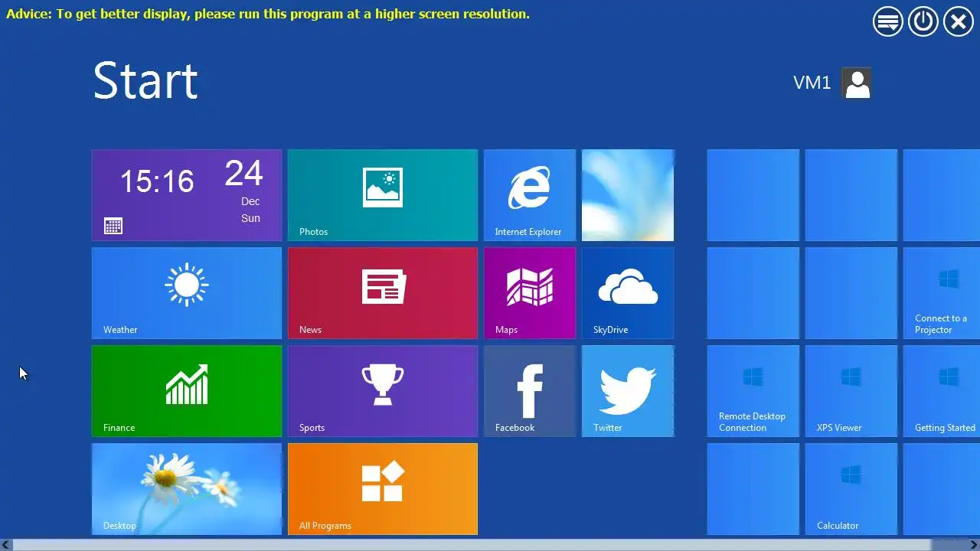Open the All Programs tile
Viewport: 980px width, 551px height.
pos(383,489)
